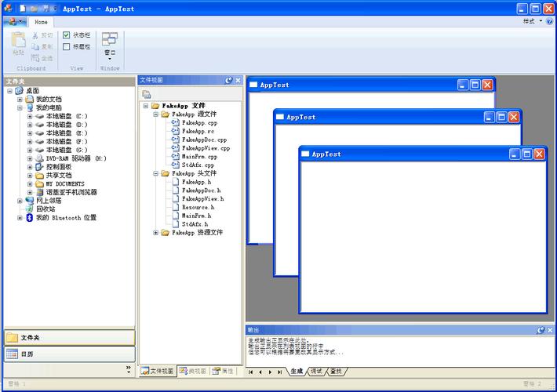Select 控制面板 in folder tree
The width and height of the screenshot is (557, 392).
pos(59,167)
